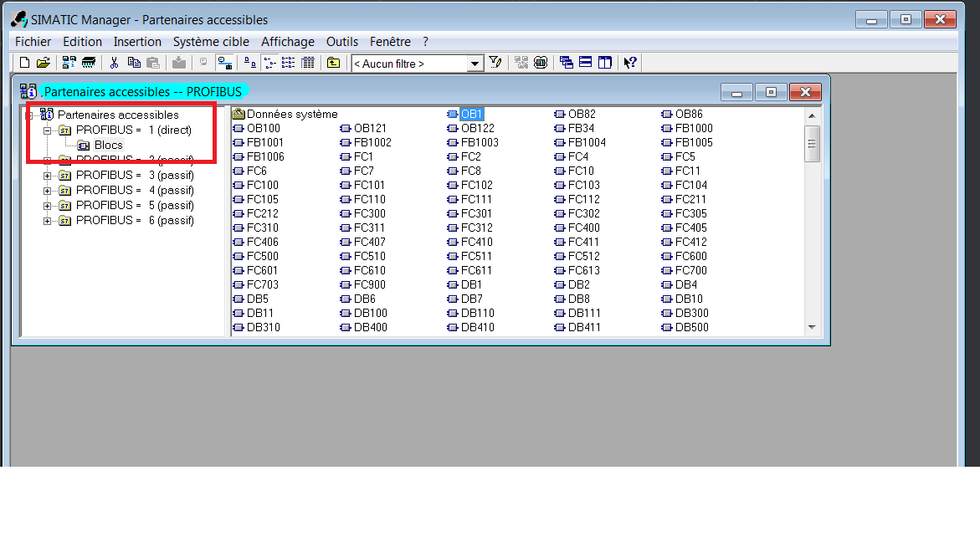Click the filter funnel icon
Viewport: 980px width, 542px height.
point(495,63)
